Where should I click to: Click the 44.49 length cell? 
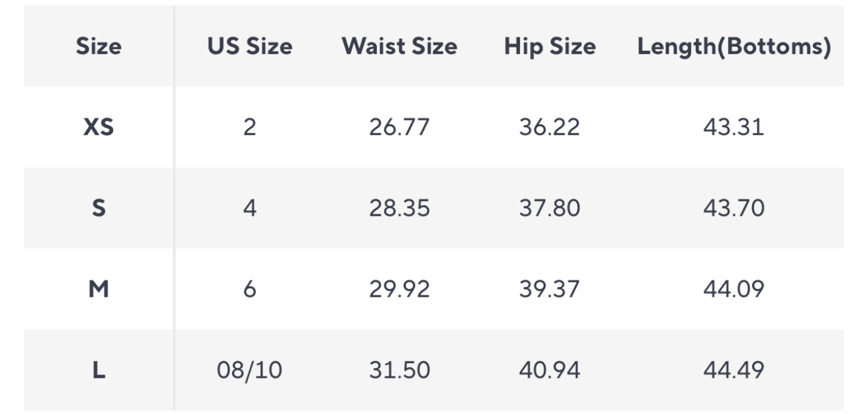point(734,370)
